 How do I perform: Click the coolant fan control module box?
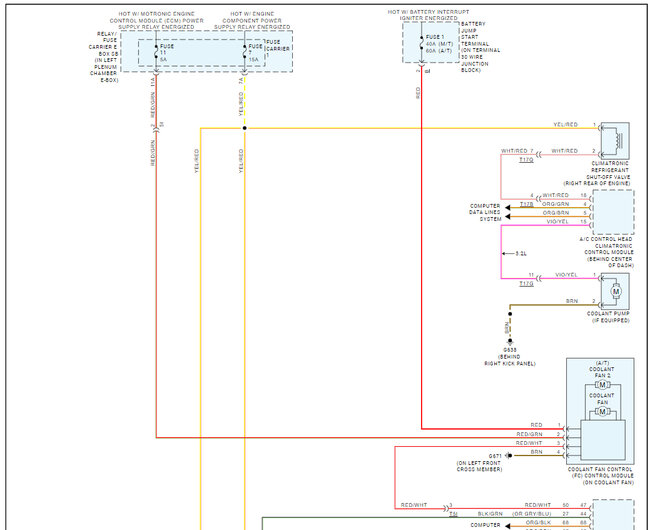[600, 411]
